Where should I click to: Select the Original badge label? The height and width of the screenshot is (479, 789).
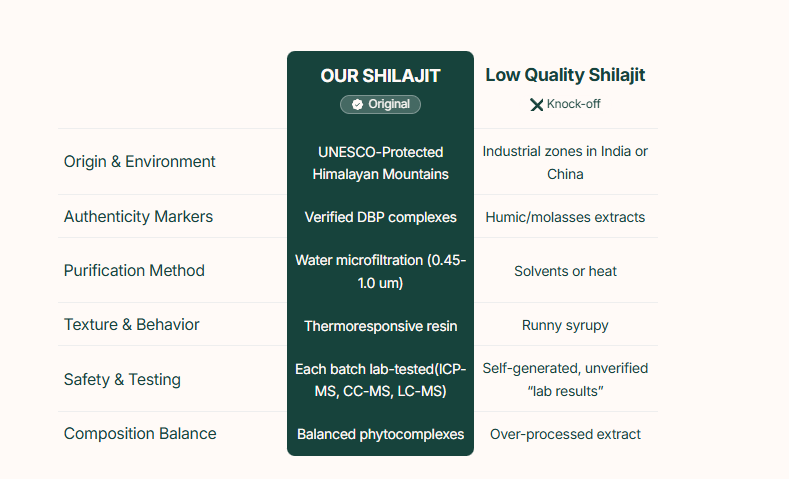pyautogui.click(x=389, y=104)
